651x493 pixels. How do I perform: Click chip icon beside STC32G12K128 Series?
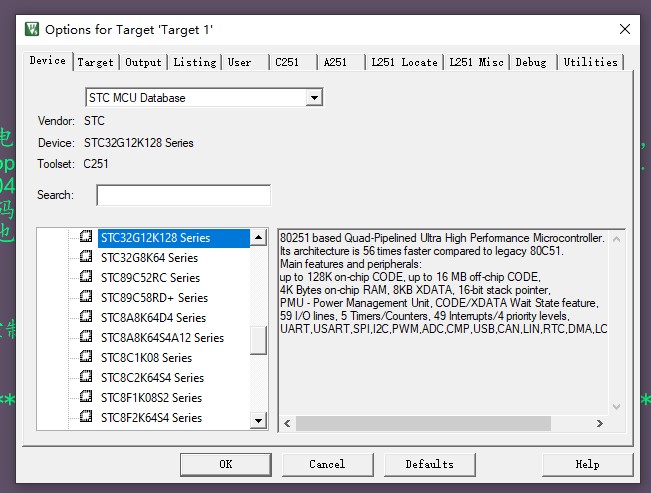pyautogui.click(x=86, y=237)
